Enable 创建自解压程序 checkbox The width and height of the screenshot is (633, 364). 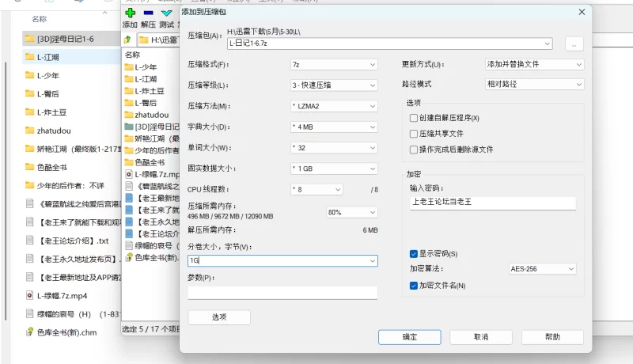[413, 118]
